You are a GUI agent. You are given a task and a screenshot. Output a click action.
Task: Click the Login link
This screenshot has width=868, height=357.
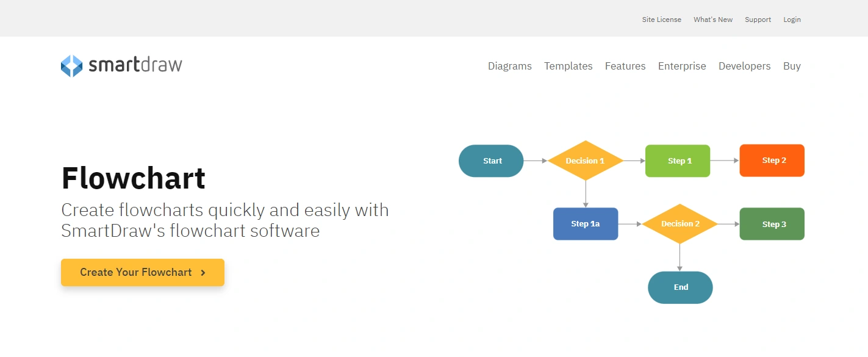pyautogui.click(x=792, y=20)
